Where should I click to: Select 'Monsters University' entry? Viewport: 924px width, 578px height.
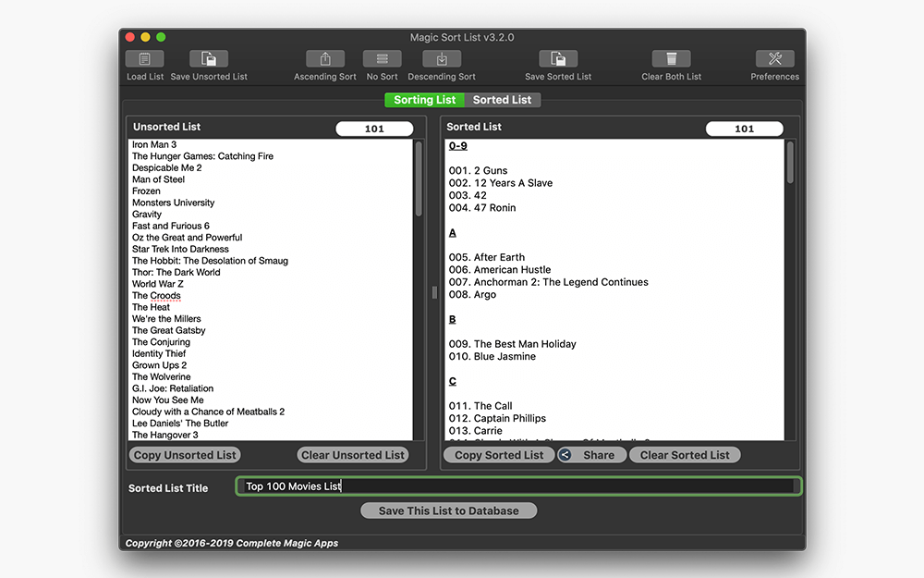coord(174,203)
